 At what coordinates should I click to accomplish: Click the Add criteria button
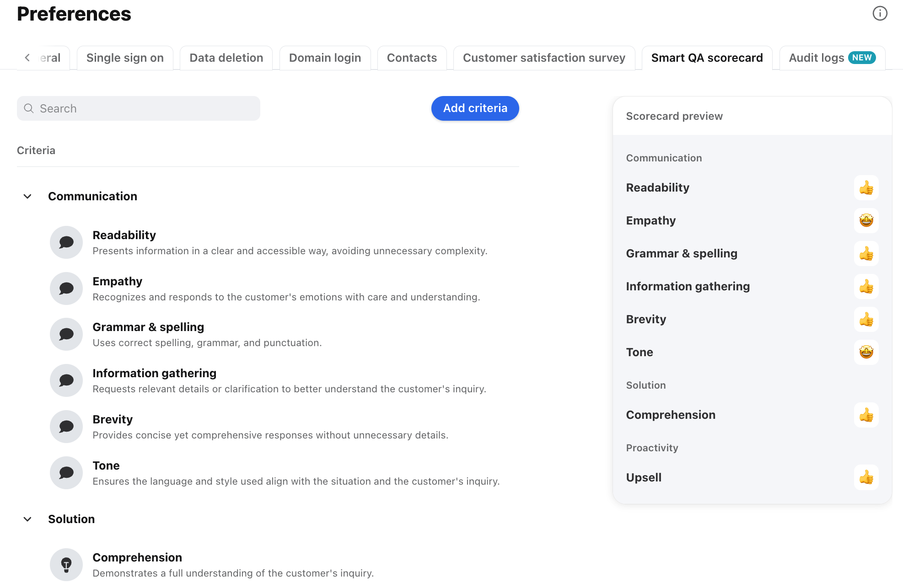click(475, 108)
